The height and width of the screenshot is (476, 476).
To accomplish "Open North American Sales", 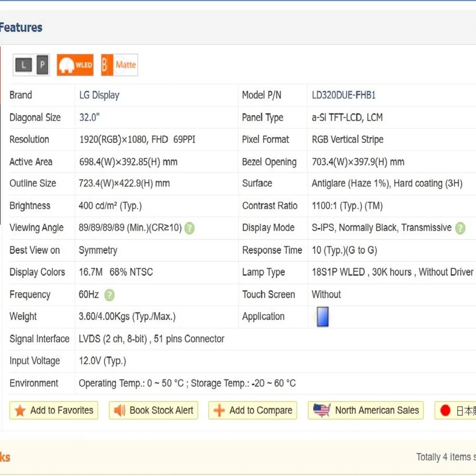I will tap(366, 410).
